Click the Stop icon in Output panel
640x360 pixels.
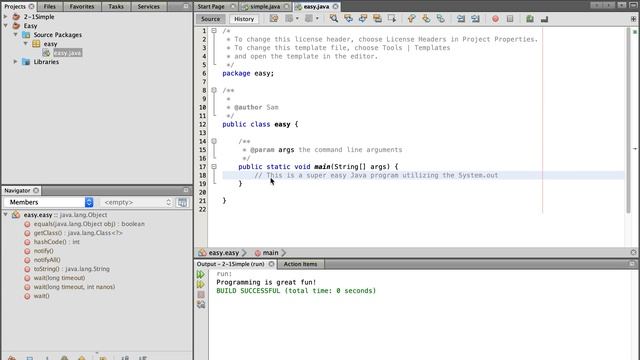coord(201,294)
